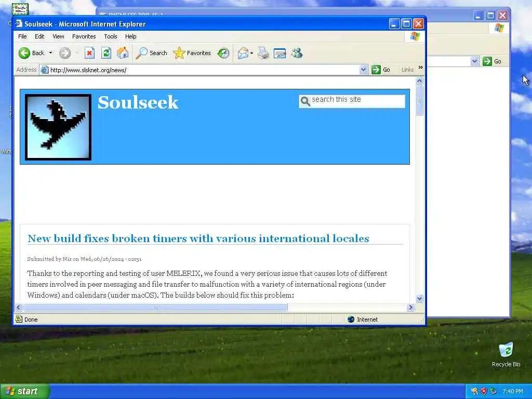The image size is (532, 399).
Task: Click the vertical scrollbar down arrow
Action: click(419, 299)
